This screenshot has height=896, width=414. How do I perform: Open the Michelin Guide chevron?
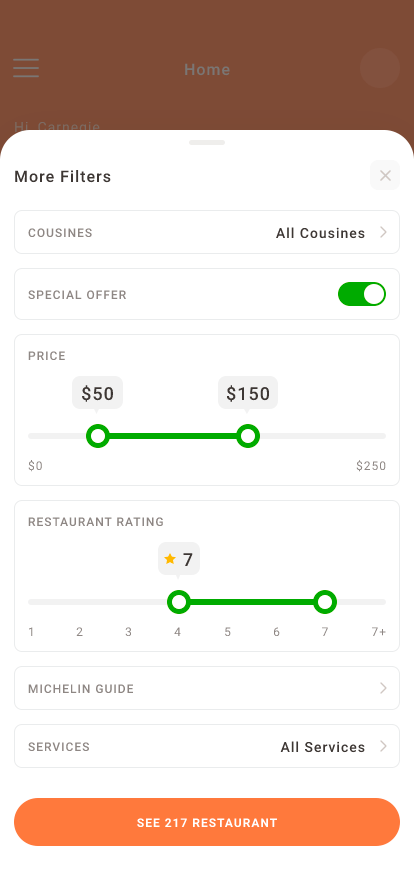tap(384, 688)
